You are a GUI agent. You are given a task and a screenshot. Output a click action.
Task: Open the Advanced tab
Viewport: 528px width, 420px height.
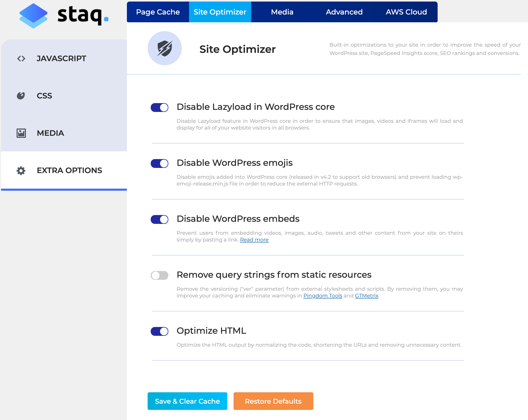[344, 12]
